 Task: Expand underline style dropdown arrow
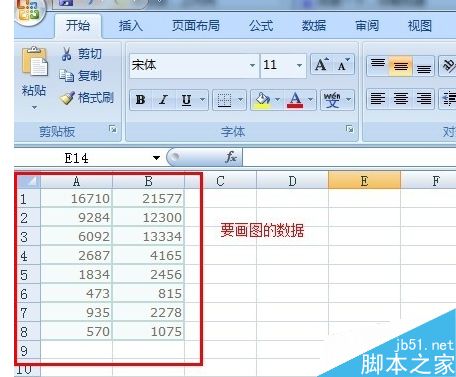click(x=203, y=100)
